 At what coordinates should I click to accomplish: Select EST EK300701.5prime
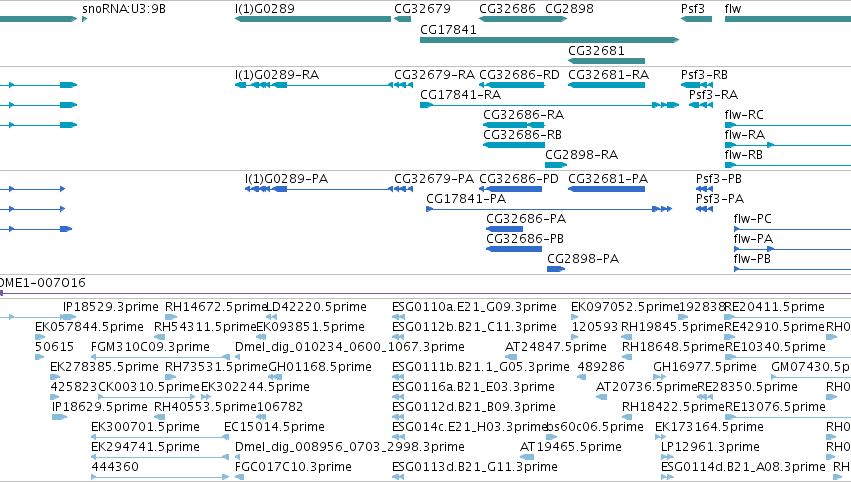(160, 437)
